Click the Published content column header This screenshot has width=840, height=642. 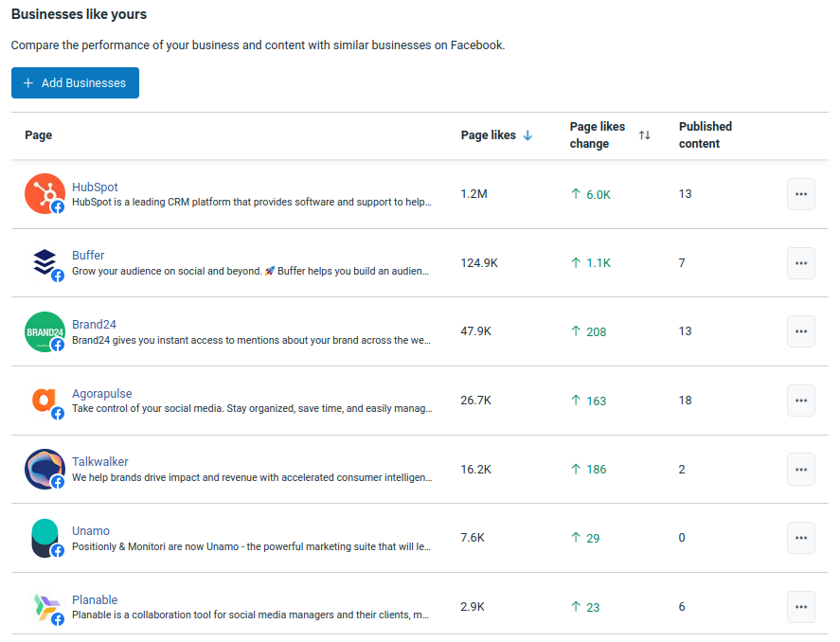706,134
